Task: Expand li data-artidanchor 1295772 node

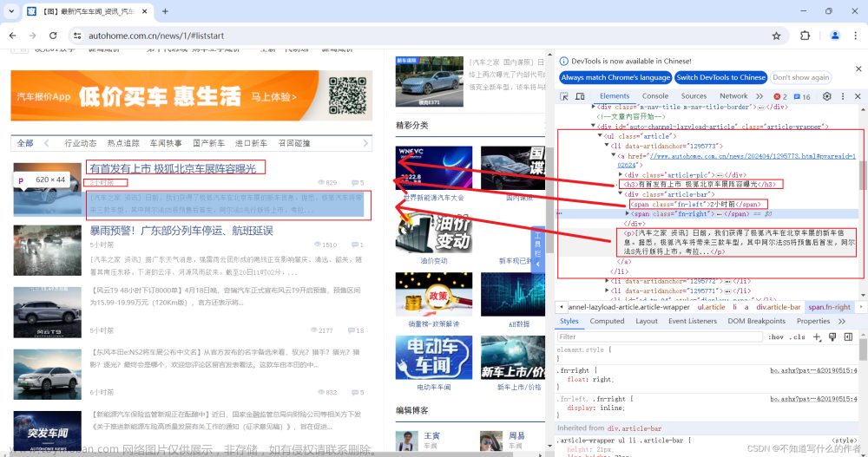Action: point(607,281)
